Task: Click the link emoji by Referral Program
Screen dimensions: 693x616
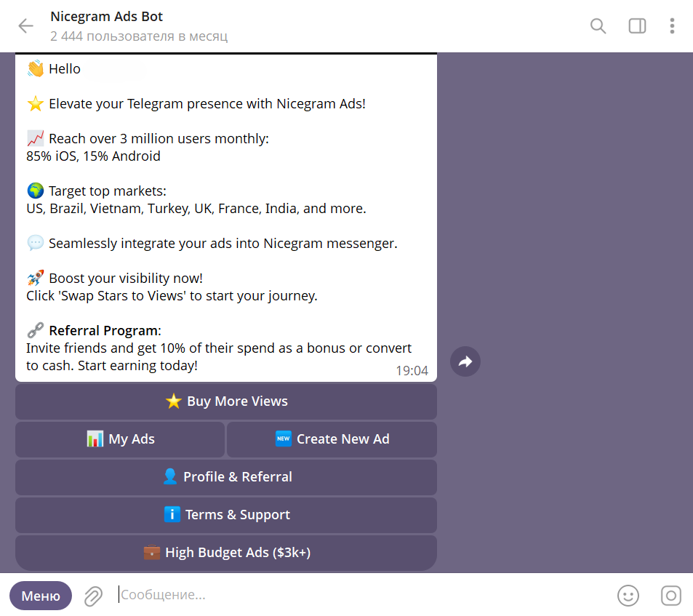Action: pos(36,330)
